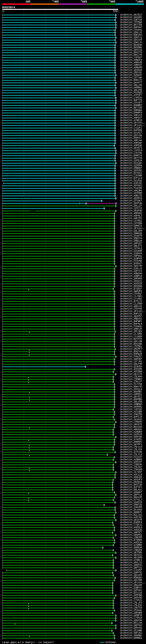Select hit label UniRef100_Q7X9K7
Viewport: 146px width, 644px height.
[131, 201]
